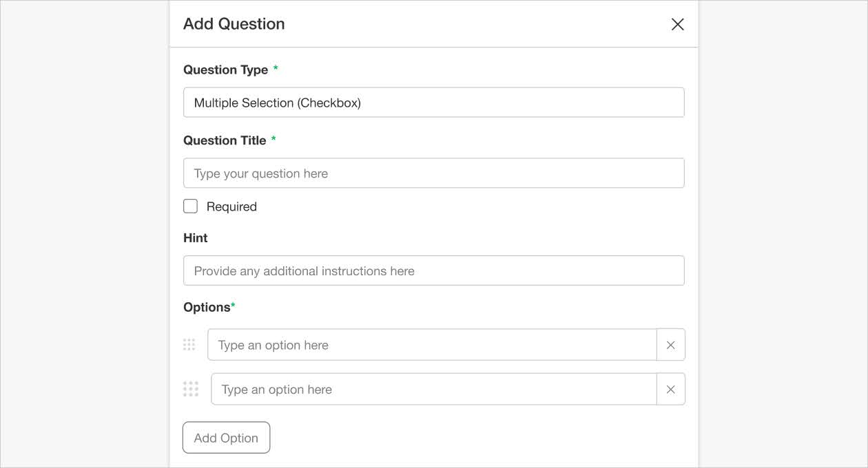Remove the second option using its X icon
The image size is (868, 468).
[x=670, y=389]
